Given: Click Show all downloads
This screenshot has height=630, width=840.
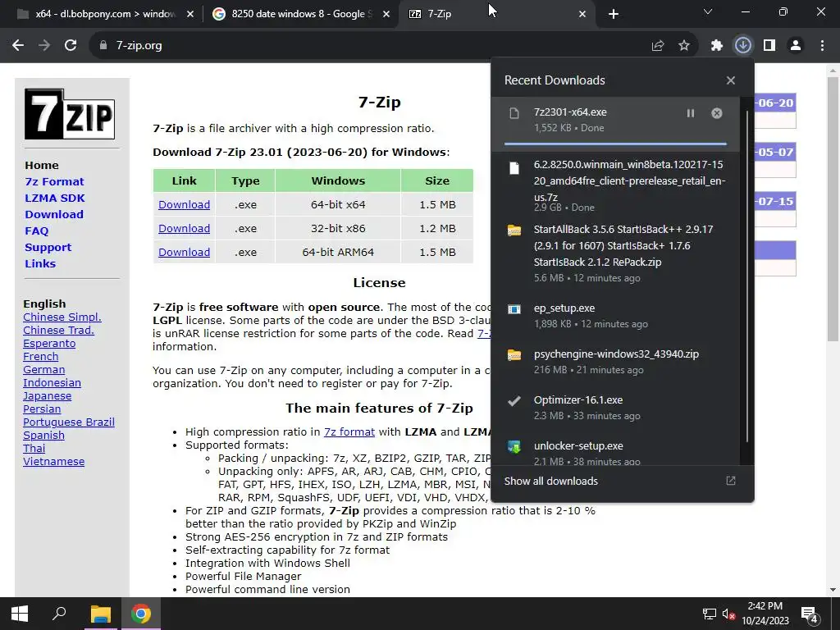Looking at the screenshot, I should coord(550,481).
